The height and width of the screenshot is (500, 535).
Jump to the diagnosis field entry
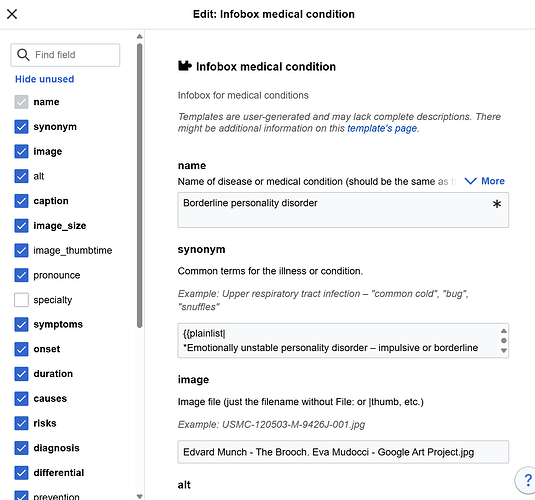56,448
